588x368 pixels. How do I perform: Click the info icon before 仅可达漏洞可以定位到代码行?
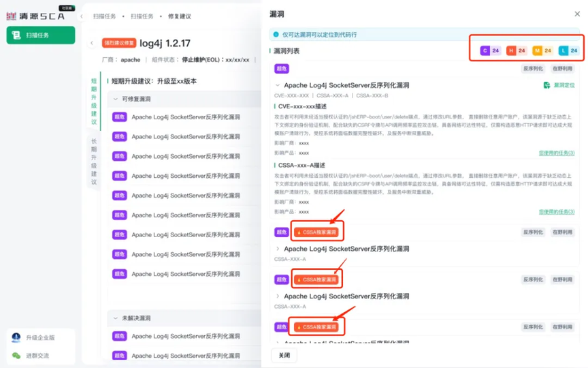coord(276,35)
